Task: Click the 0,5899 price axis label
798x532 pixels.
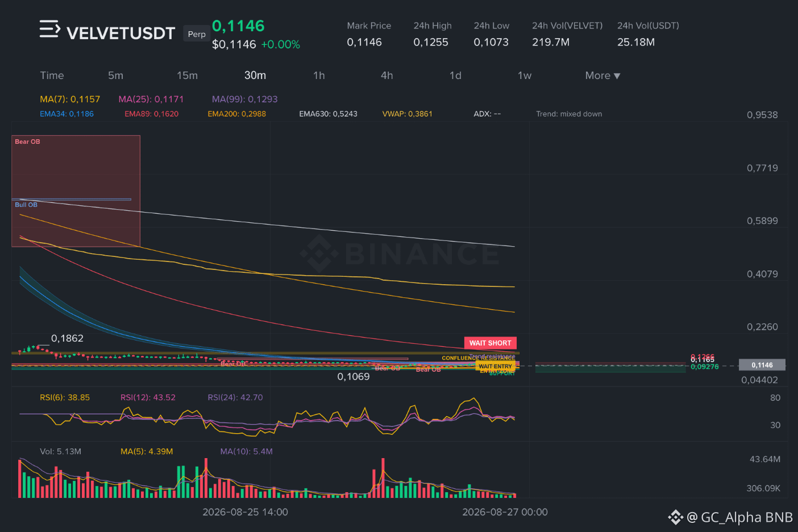Action: pyautogui.click(x=762, y=221)
